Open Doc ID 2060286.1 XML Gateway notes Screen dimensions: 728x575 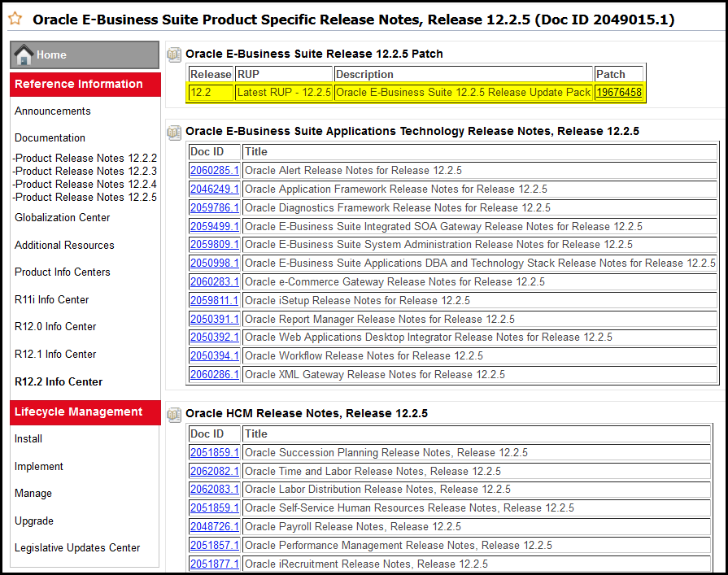tap(215, 374)
